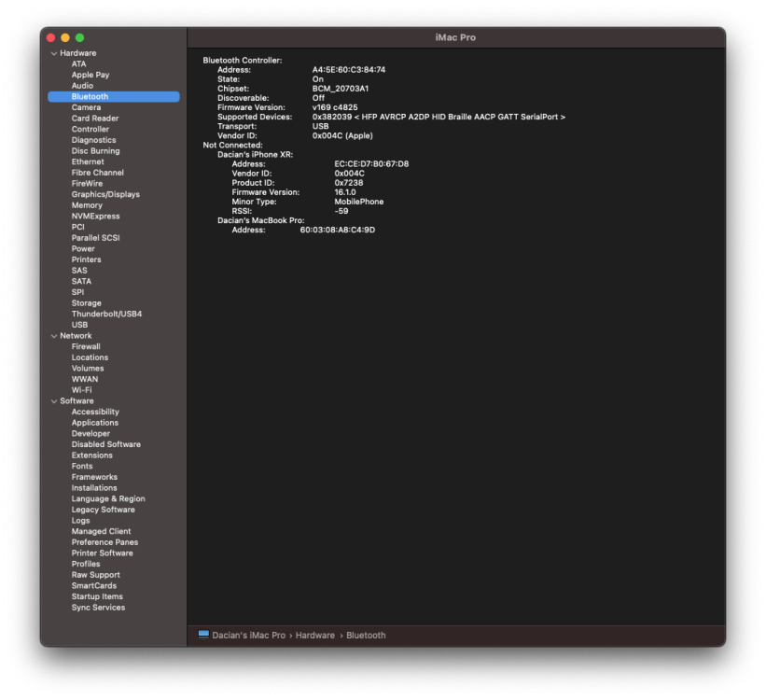
Task: Collapse the Hardware section chevron
Action: 54,53
